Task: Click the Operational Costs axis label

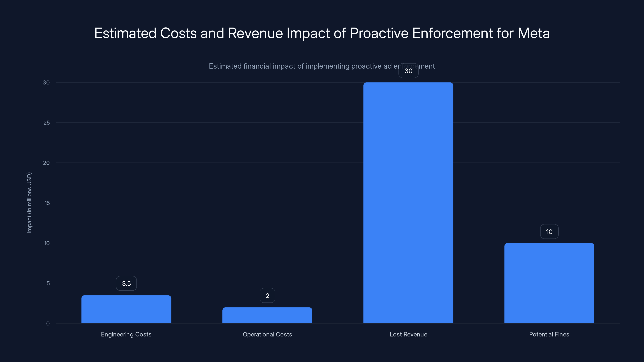Action: point(267,334)
